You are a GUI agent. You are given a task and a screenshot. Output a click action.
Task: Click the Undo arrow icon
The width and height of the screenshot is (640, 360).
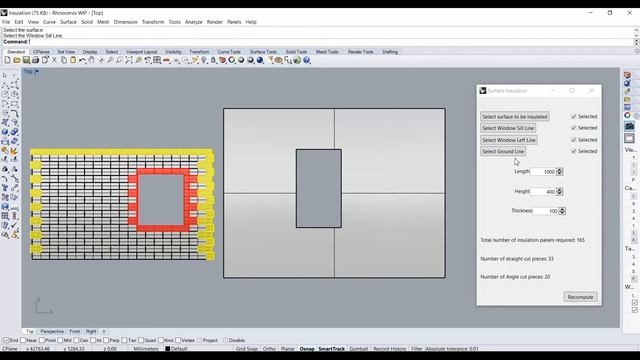pos(82,60)
